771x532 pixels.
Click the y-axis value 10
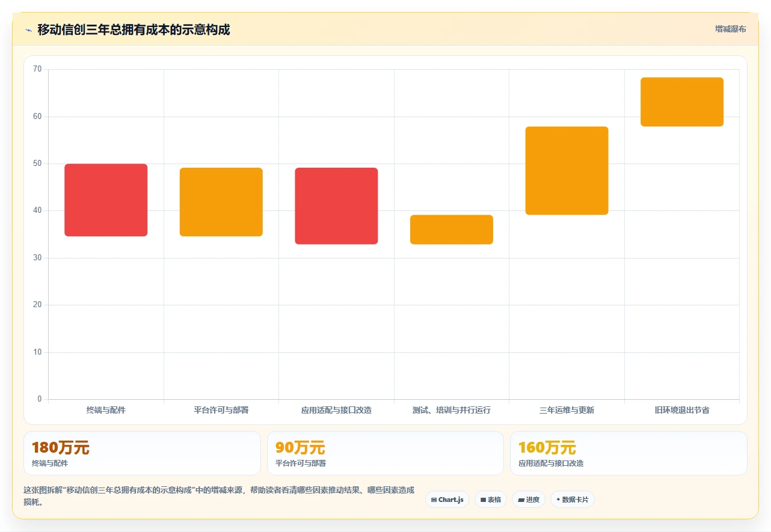(37, 352)
